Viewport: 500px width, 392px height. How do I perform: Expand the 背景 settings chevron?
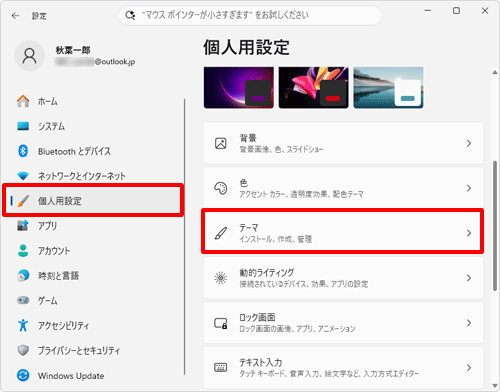(469, 143)
